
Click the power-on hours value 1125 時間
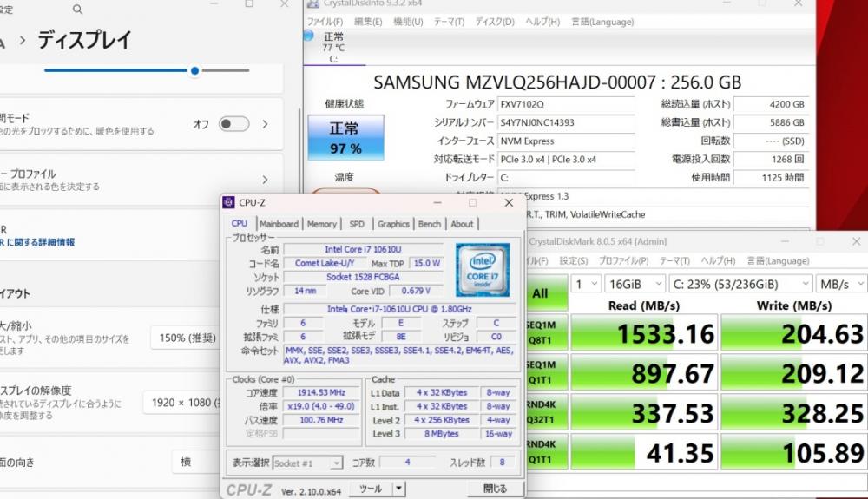(772, 178)
